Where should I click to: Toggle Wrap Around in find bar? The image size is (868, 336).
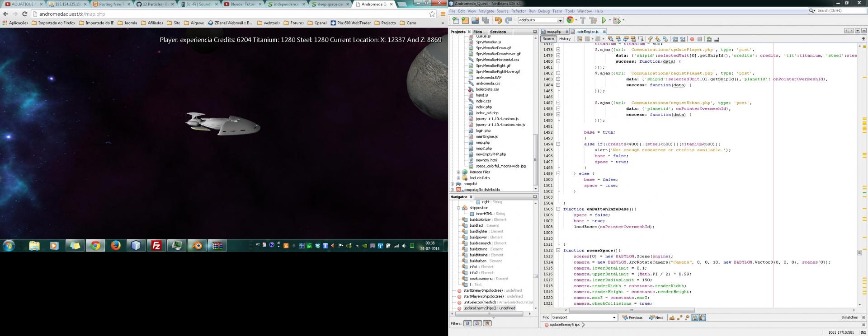tap(702, 317)
